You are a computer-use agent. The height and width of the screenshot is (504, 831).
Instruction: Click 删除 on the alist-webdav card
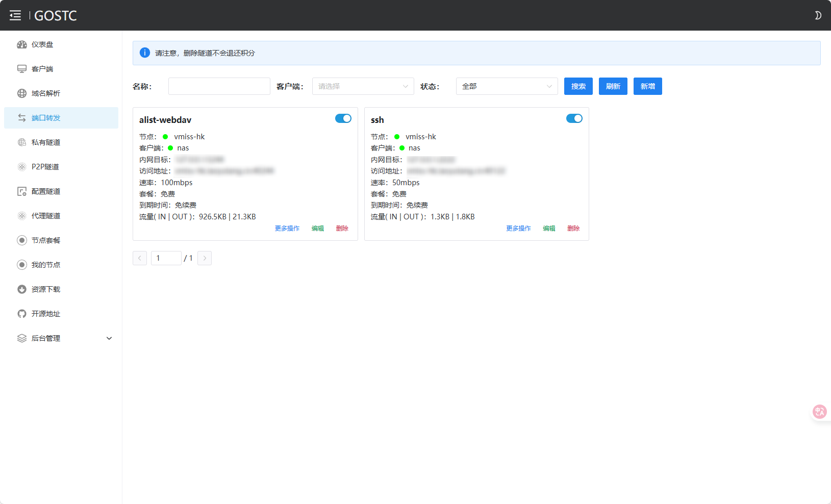coord(342,229)
